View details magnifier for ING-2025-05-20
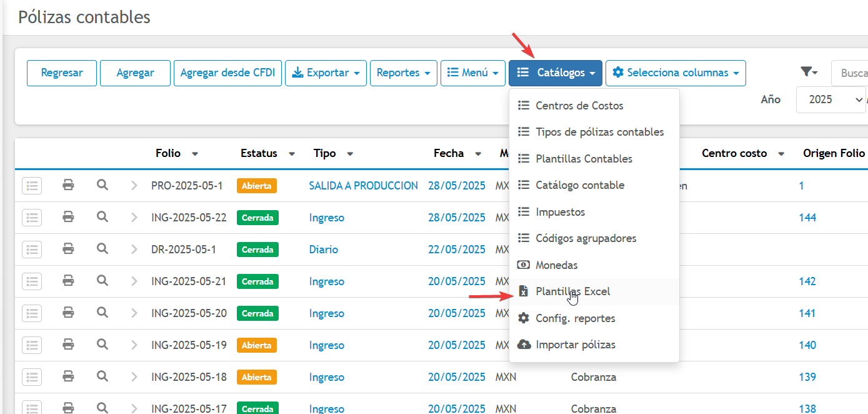Image resolution: width=868 pixels, height=414 pixels. point(102,313)
